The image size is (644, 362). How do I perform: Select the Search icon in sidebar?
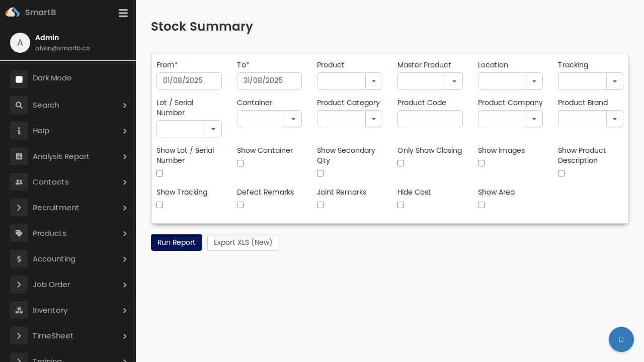coord(19,105)
